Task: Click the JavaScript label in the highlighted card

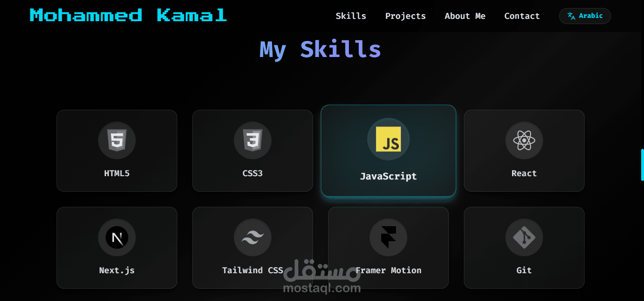Action: [x=388, y=176]
